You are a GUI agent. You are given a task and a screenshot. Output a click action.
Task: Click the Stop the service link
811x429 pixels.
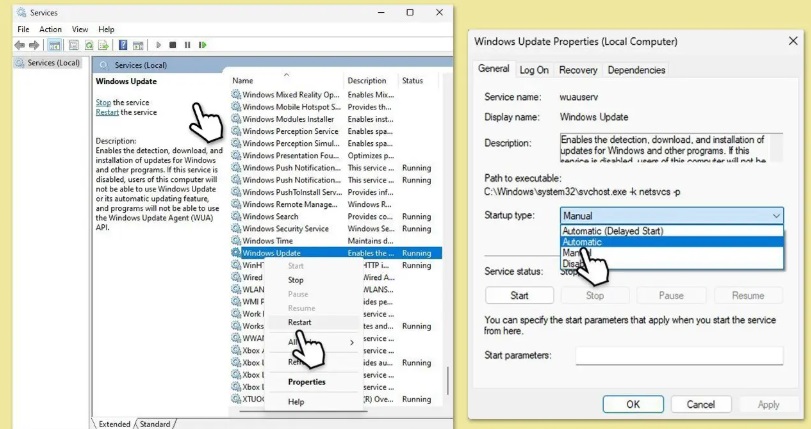(x=103, y=102)
